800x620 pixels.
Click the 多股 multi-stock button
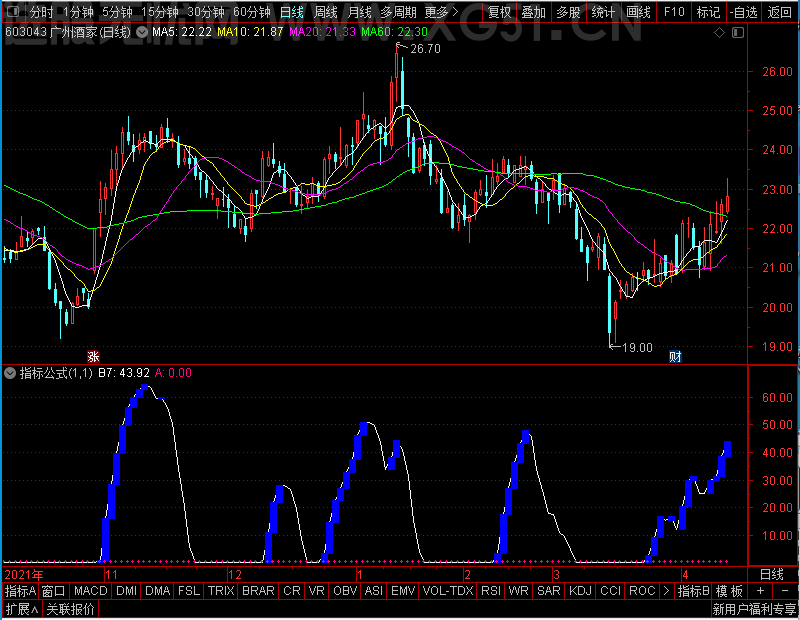coord(568,11)
